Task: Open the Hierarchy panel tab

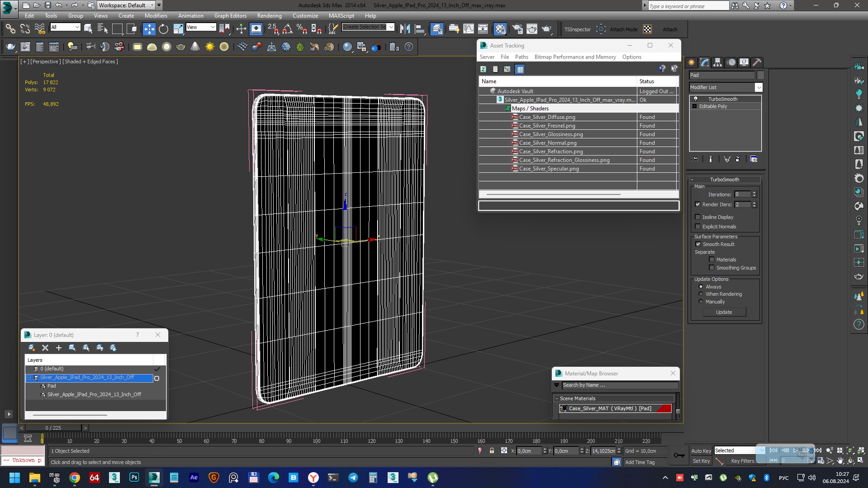Action: click(x=718, y=62)
